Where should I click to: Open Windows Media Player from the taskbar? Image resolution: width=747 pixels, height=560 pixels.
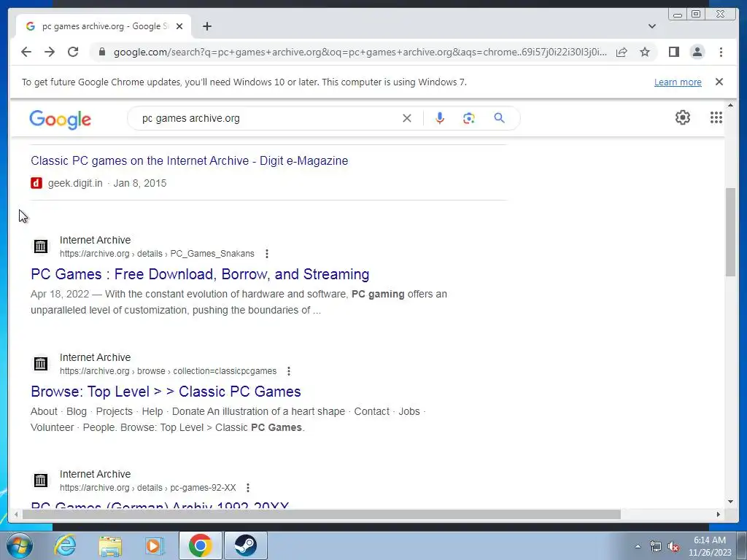[x=153, y=545]
